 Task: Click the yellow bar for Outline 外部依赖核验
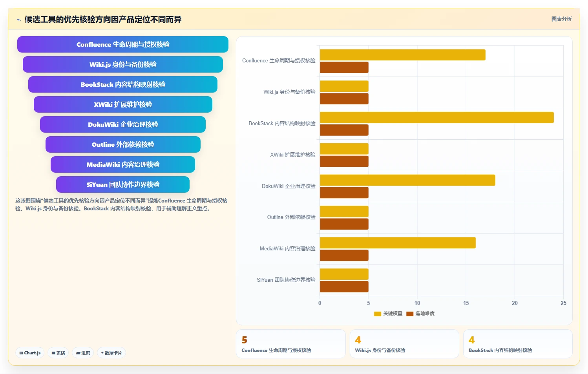pos(344,212)
